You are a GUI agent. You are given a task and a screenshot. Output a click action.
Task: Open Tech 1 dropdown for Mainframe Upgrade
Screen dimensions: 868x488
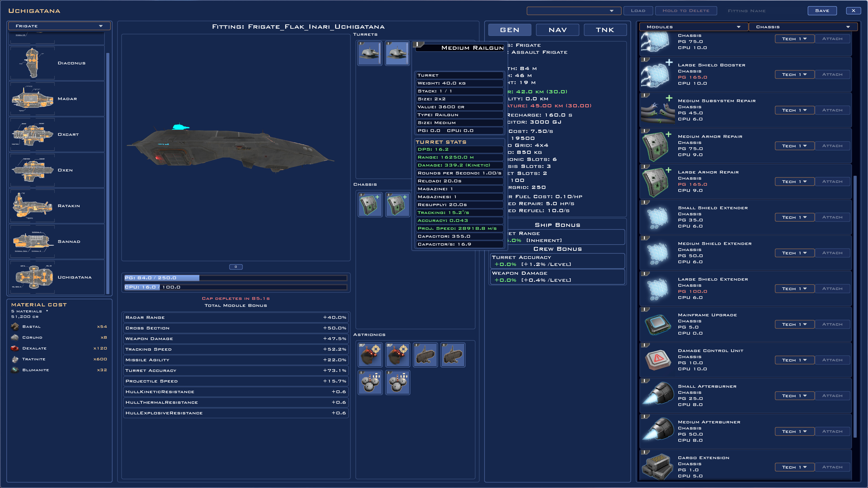coord(794,324)
